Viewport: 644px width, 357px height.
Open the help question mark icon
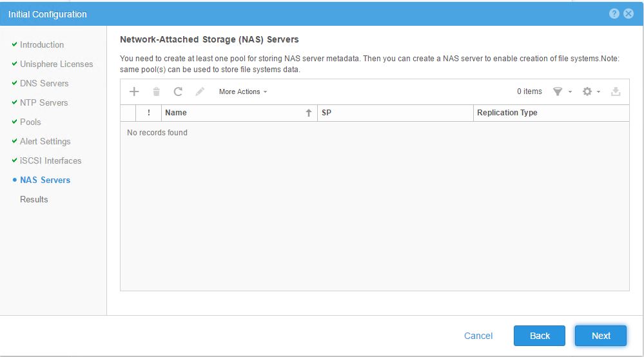click(614, 14)
